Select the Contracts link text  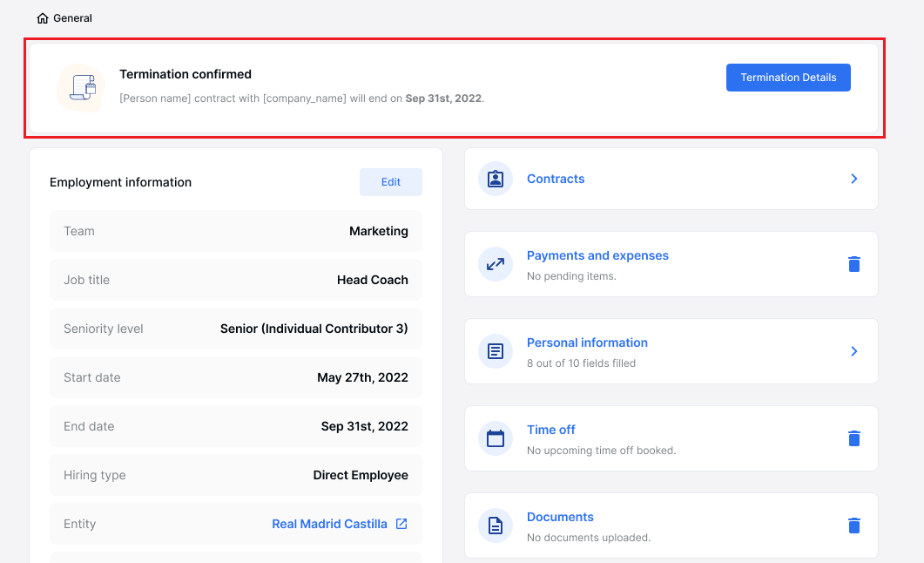click(555, 179)
